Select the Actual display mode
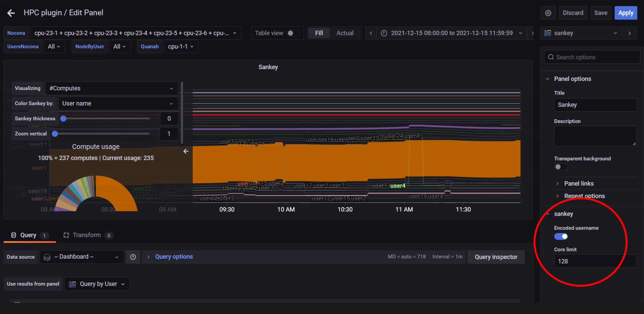The width and height of the screenshot is (644, 314). (345, 33)
